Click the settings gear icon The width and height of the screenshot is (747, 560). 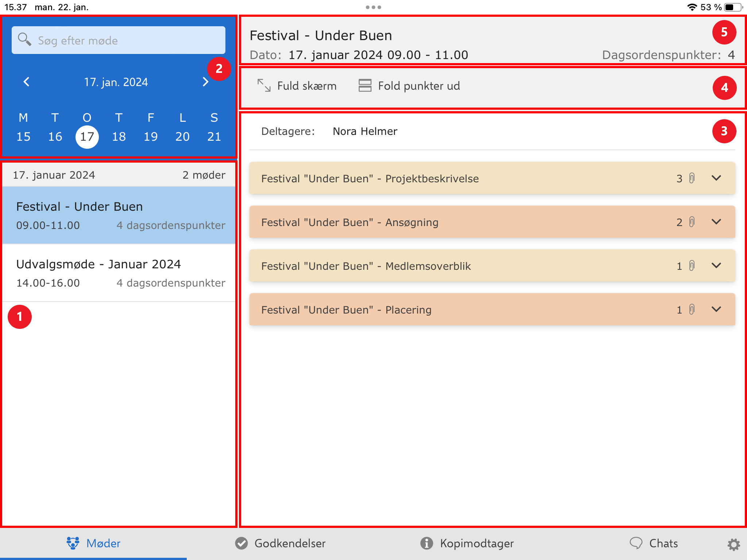point(734,544)
